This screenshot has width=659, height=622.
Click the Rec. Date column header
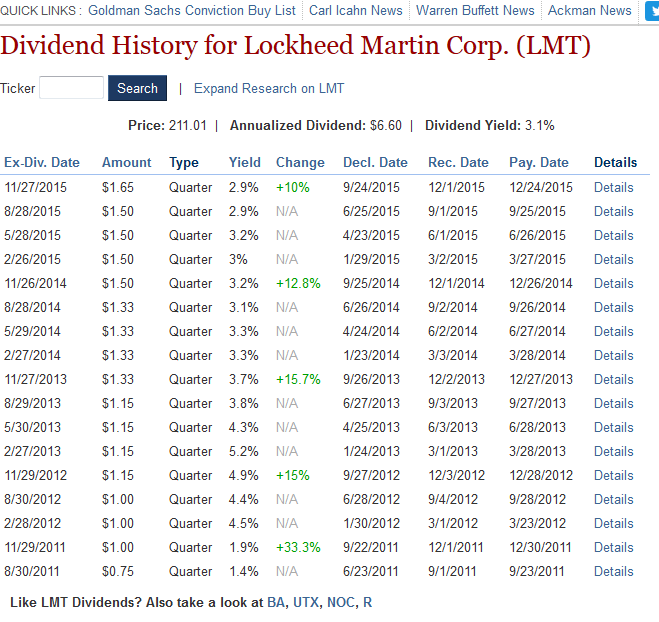tap(458, 162)
